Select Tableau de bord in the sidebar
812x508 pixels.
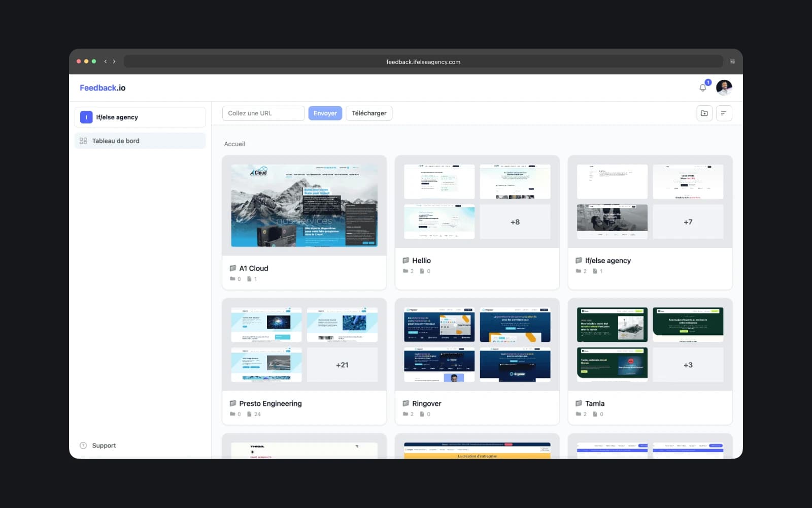click(140, 141)
